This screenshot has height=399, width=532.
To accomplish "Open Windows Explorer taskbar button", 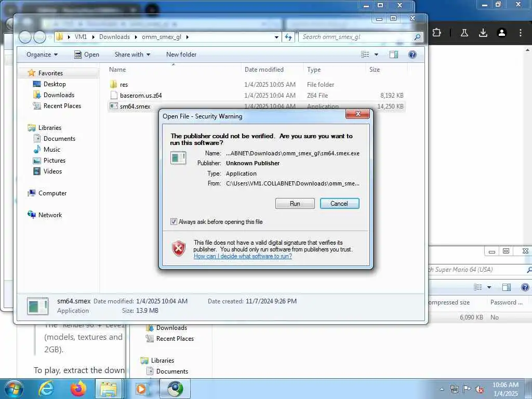I will point(109,389).
